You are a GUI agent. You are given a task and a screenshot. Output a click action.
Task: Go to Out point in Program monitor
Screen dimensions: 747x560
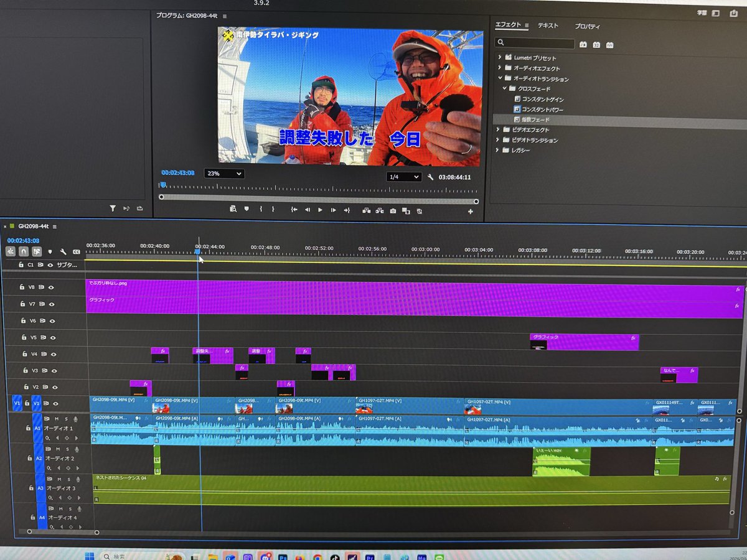click(x=347, y=210)
